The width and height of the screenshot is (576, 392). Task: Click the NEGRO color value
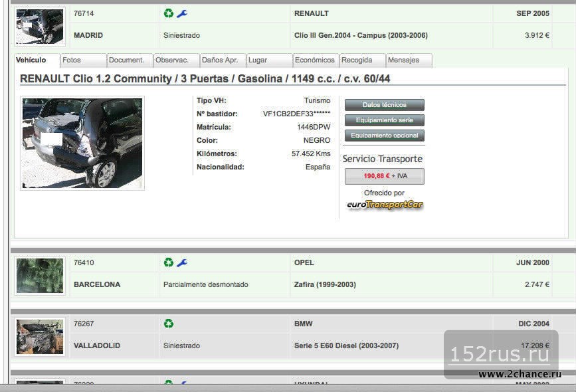point(317,140)
